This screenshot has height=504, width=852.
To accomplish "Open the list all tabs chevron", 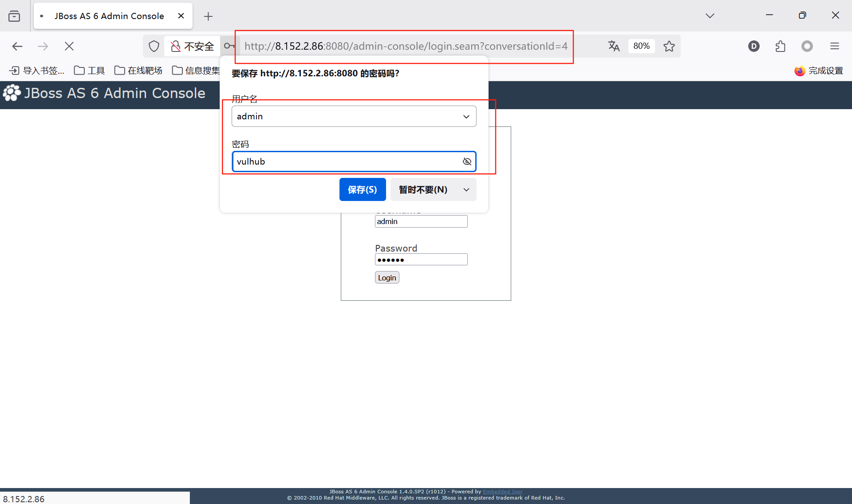I will click(710, 16).
